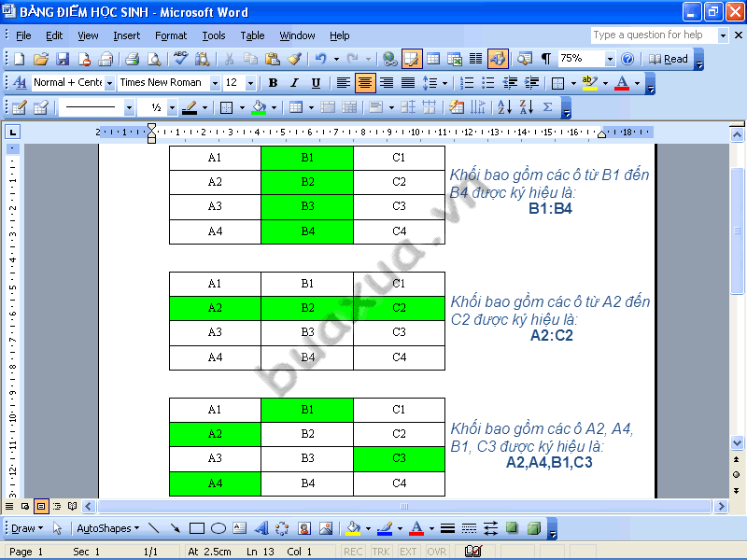Open the AutoShapes menu
This screenshot has height=560, width=747.
[x=107, y=528]
